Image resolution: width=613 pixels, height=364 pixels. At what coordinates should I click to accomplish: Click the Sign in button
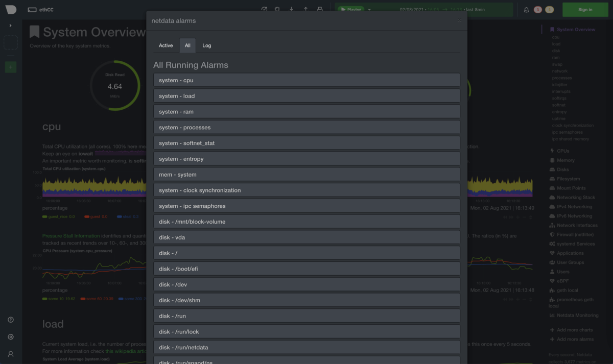coord(585,10)
